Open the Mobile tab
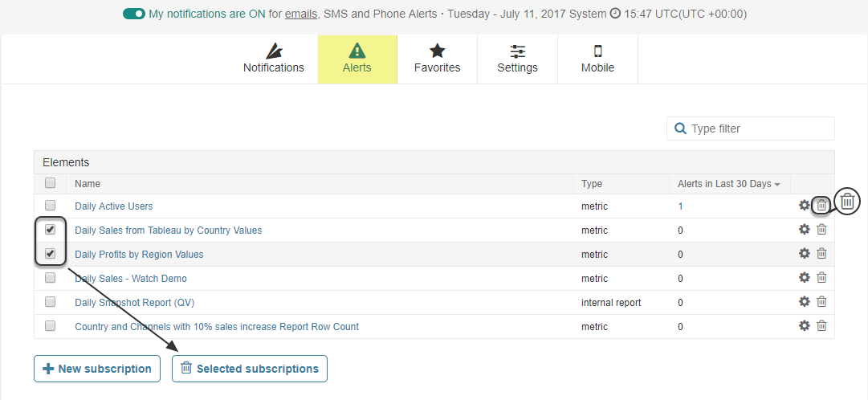 597,59
